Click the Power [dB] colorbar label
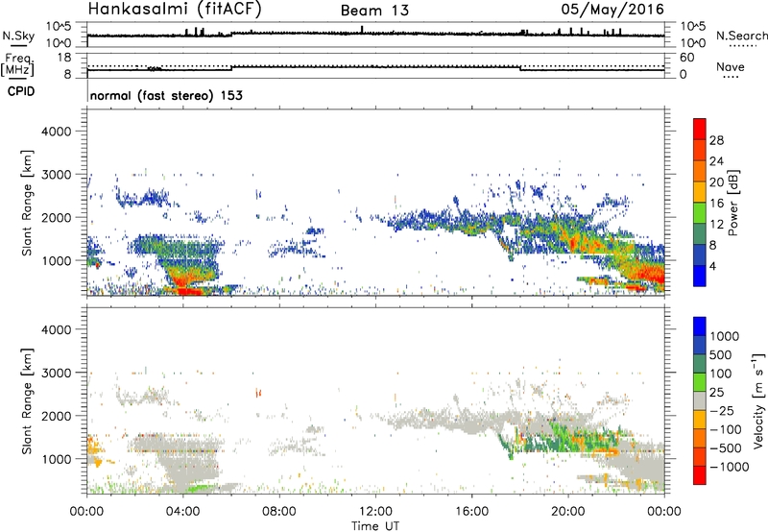Viewport: 768px width, 532px height. (x=732, y=203)
